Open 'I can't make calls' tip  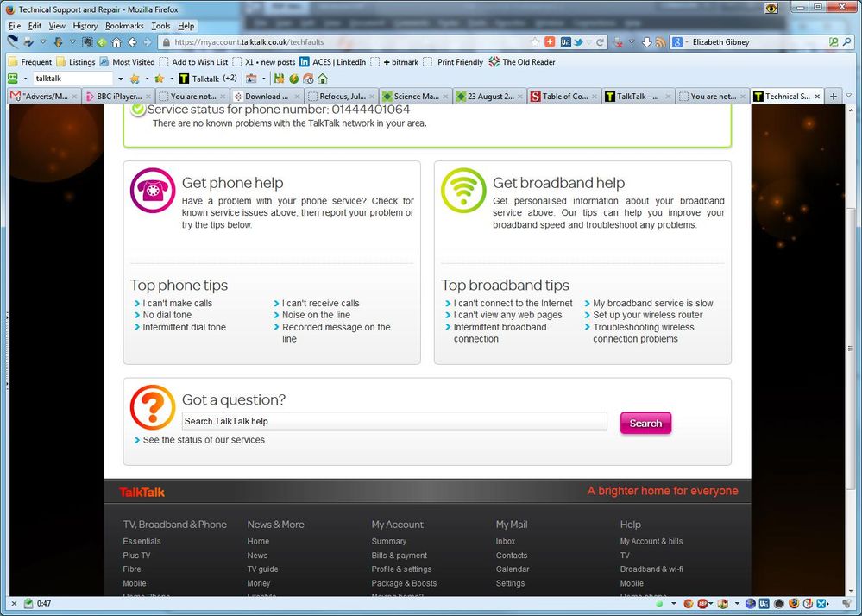coord(177,304)
